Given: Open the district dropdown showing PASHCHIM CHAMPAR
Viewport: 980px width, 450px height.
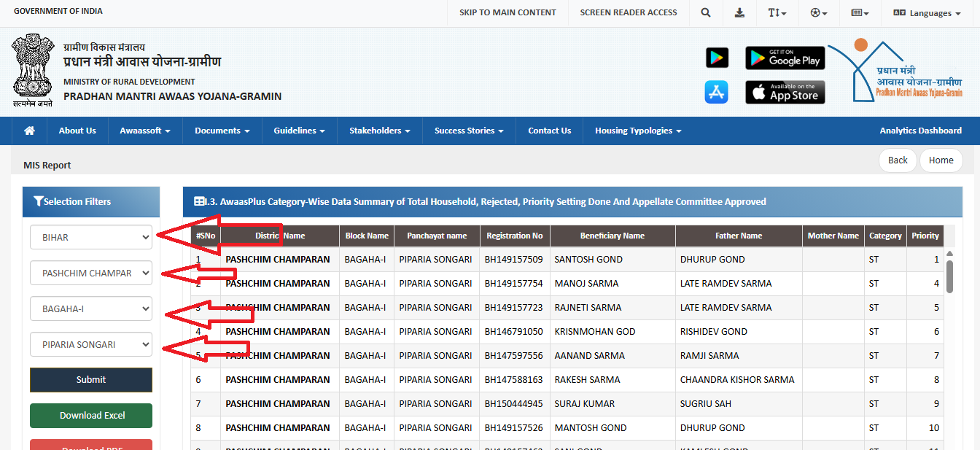Looking at the screenshot, I should tap(91, 273).
